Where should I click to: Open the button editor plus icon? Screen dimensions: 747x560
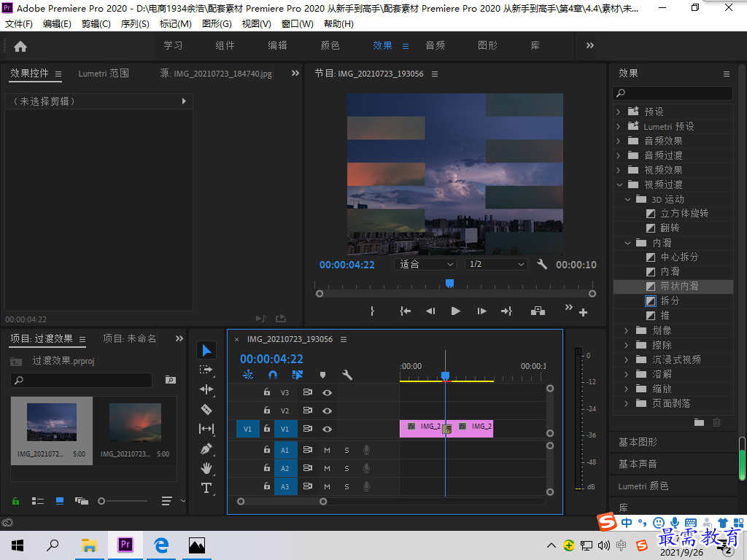click(583, 312)
